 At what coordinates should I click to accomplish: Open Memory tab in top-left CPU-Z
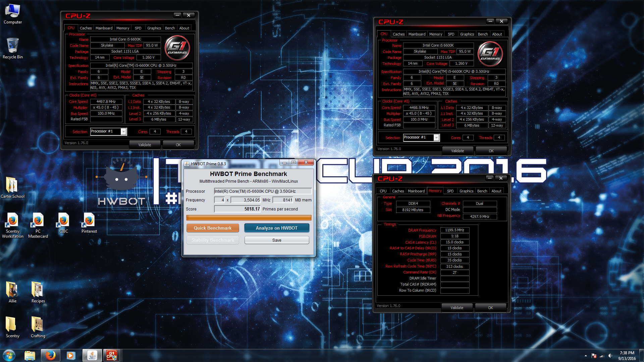point(123,28)
